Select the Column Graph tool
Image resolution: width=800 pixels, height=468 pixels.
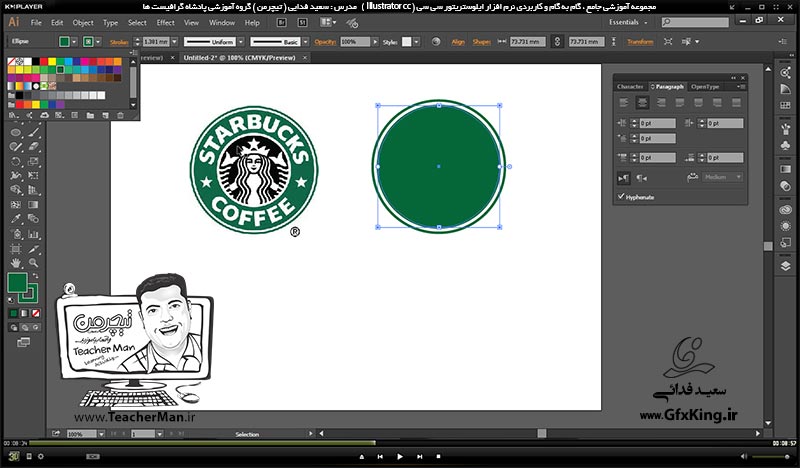pos(34,234)
